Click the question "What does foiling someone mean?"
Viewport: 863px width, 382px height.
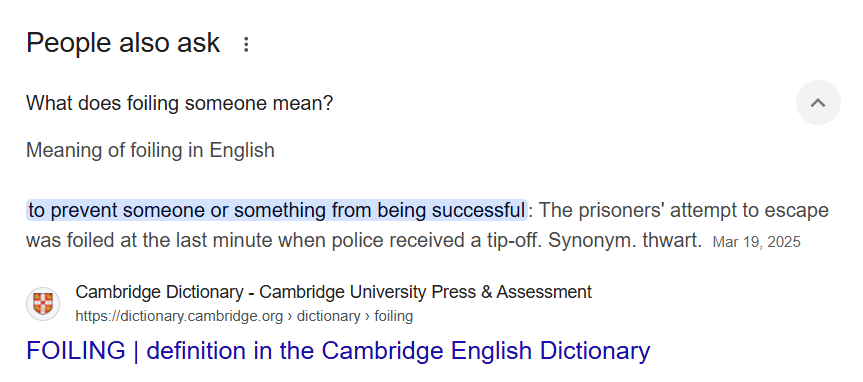(x=179, y=103)
